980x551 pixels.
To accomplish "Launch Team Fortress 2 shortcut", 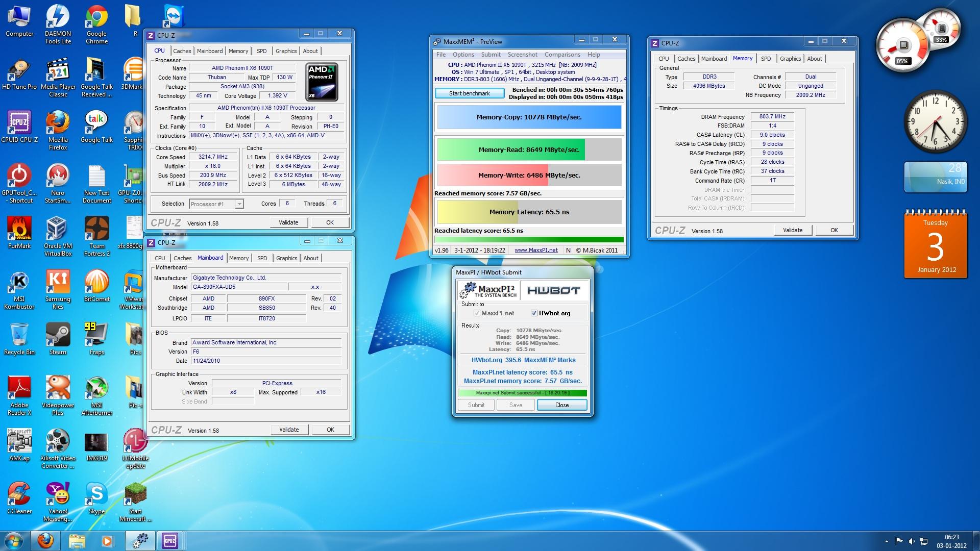I will coord(97,237).
